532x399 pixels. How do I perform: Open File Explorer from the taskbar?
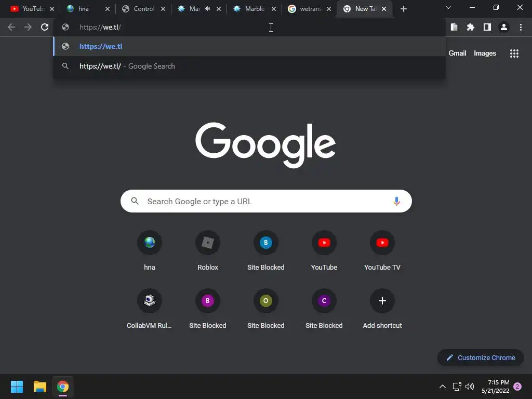pos(39,387)
